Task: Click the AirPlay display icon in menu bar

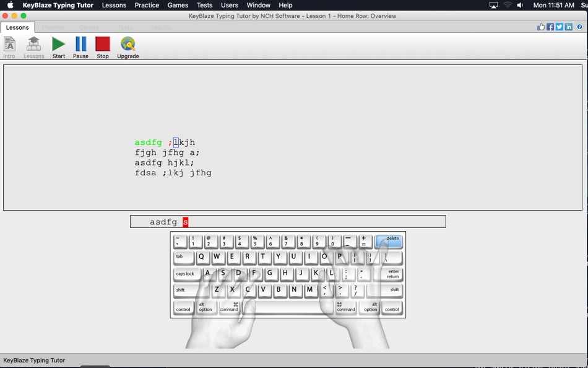Action: pyautogui.click(x=493, y=5)
